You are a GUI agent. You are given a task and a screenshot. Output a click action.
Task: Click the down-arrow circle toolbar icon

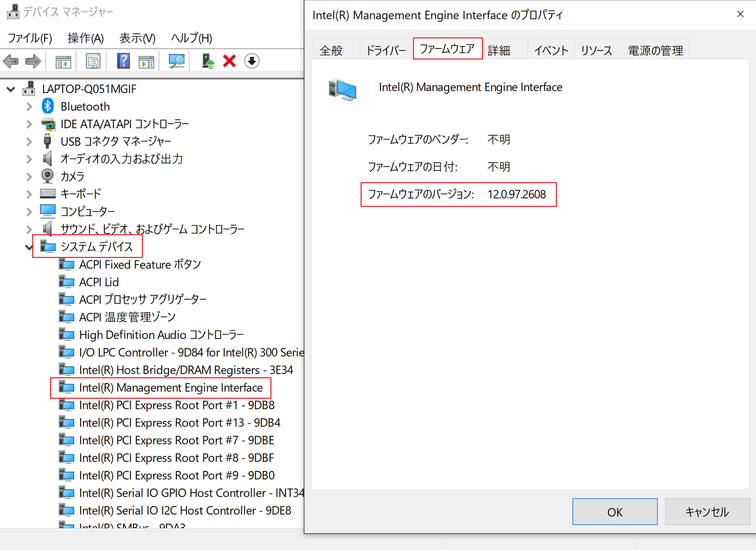point(252,61)
